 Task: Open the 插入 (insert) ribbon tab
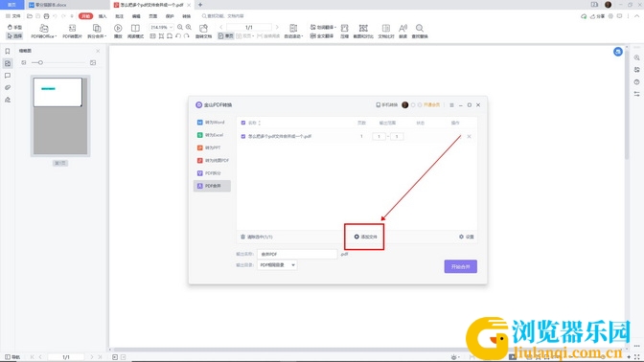pyautogui.click(x=103, y=16)
